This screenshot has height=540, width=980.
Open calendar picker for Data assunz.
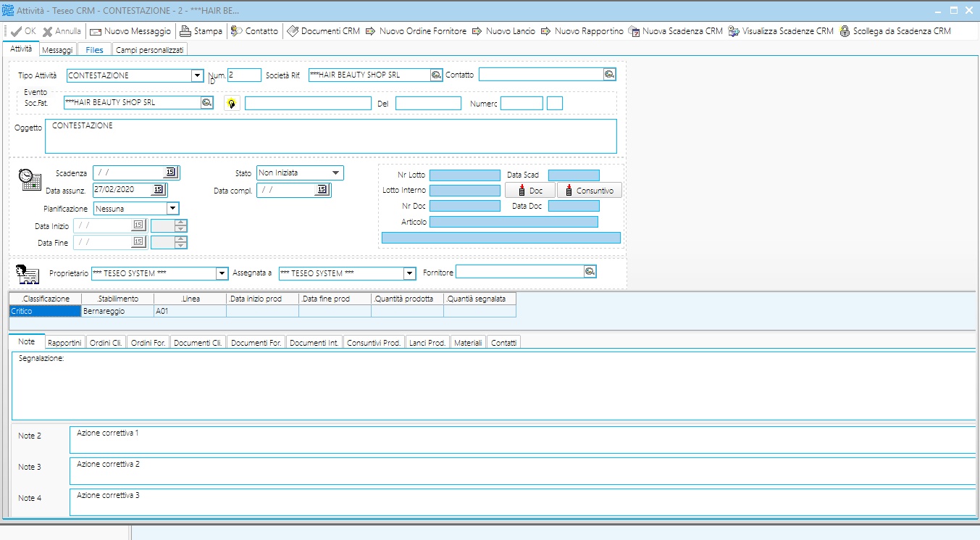tap(158, 190)
